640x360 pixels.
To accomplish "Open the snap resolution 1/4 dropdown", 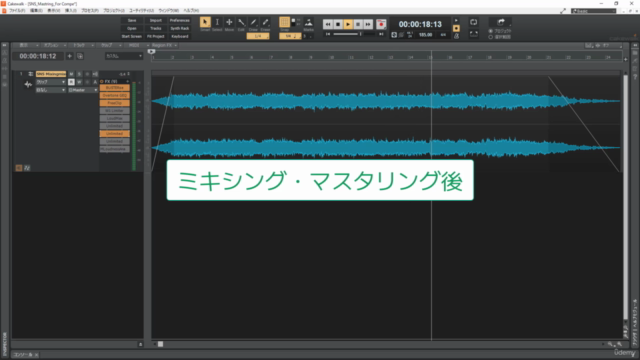I will pos(258,36).
